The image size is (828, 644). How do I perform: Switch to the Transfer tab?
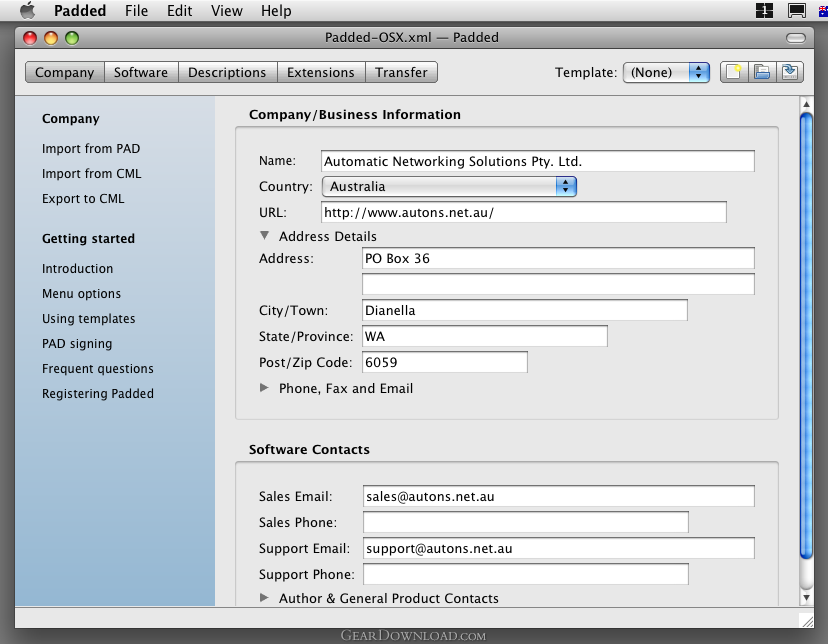[x=401, y=72]
